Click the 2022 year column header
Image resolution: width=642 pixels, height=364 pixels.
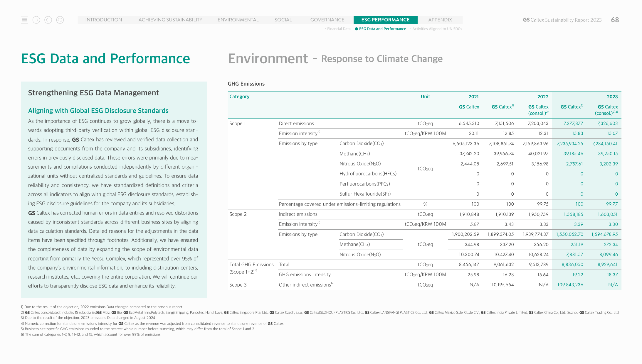543,96
